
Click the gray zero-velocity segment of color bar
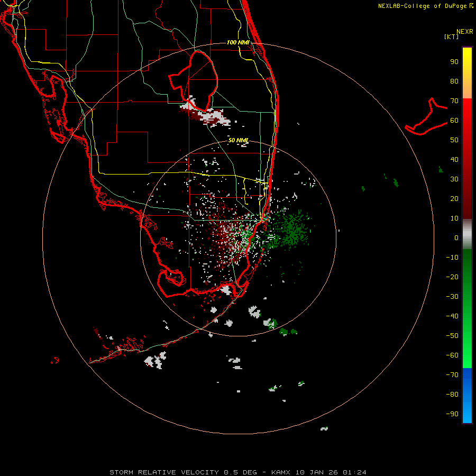click(467, 234)
